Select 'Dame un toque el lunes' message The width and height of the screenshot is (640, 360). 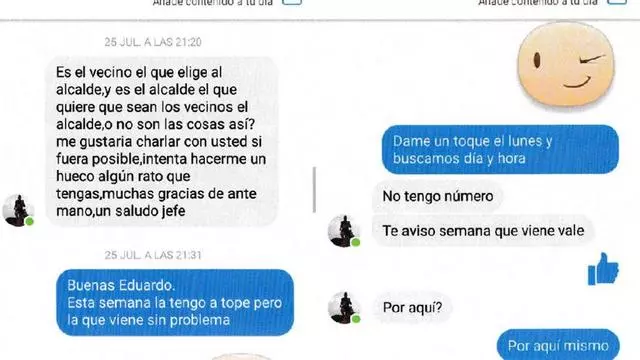(500, 149)
